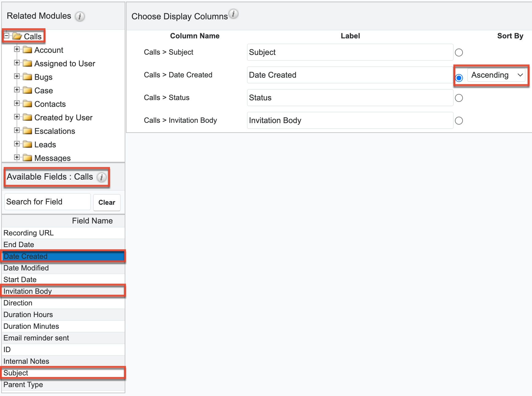Click the Calls open folder icon
532x396 pixels.
point(17,36)
